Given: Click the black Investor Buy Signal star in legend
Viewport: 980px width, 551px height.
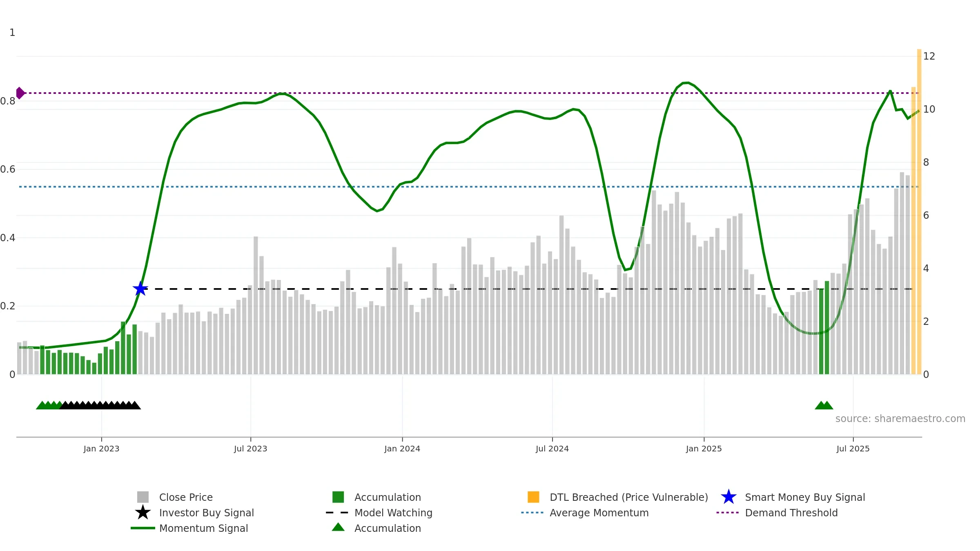Looking at the screenshot, I should point(143,513).
